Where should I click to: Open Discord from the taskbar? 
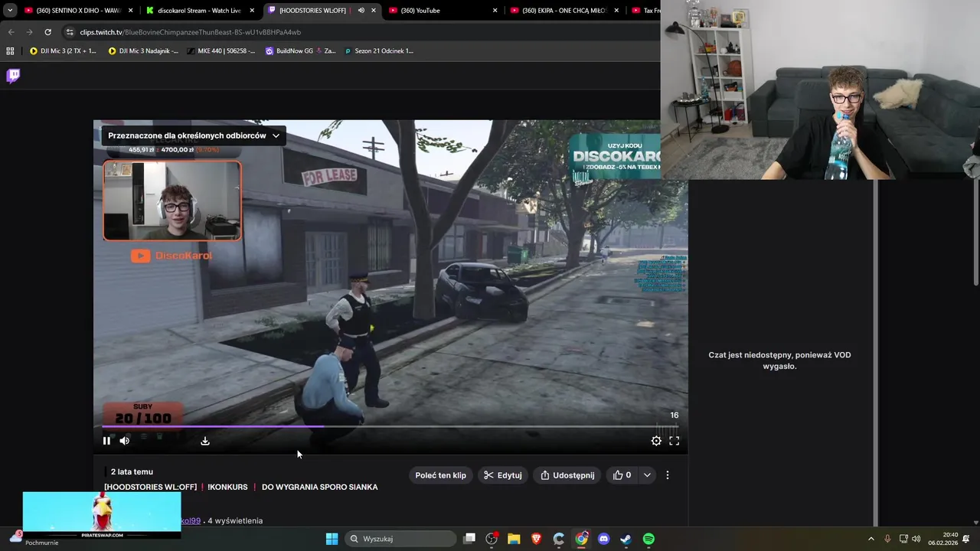tap(603, 539)
